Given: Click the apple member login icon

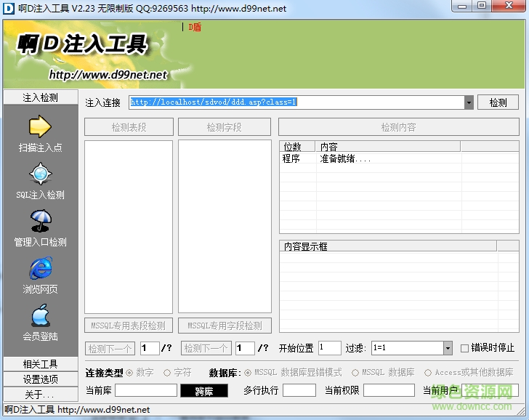Looking at the screenshot, I should tap(40, 315).
